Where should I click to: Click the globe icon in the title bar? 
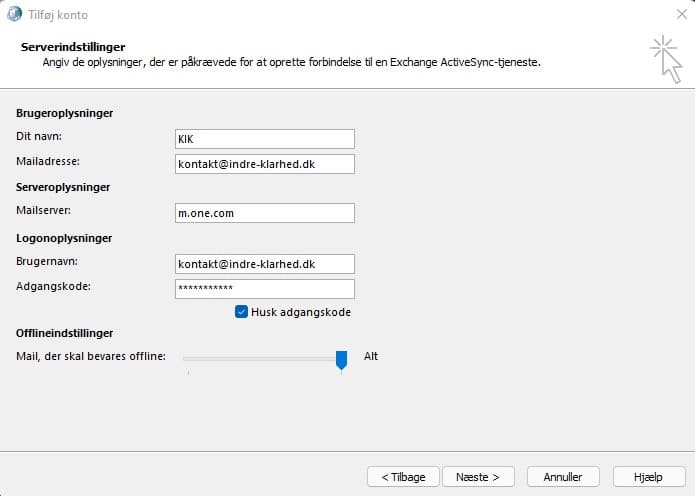pyautogui.click(x=14, y=14)
